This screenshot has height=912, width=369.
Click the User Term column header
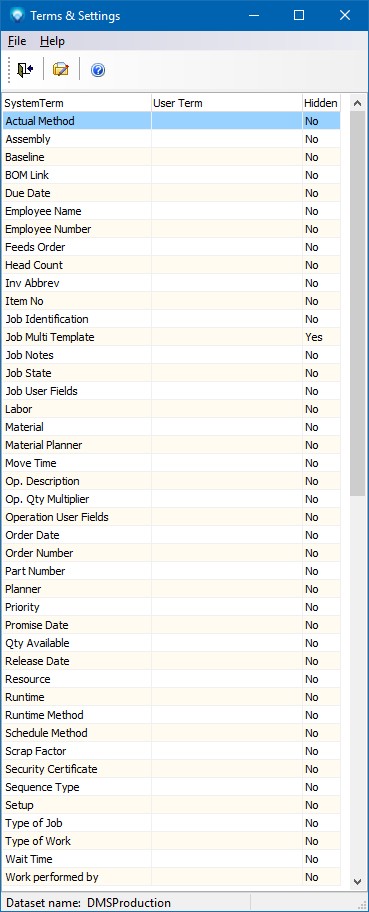(226, 103)
